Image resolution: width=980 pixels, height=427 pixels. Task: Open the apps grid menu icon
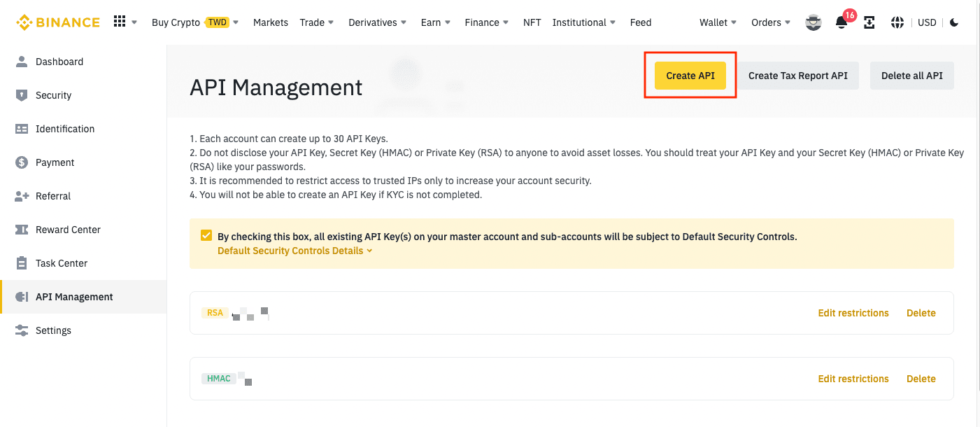[120, 22]
